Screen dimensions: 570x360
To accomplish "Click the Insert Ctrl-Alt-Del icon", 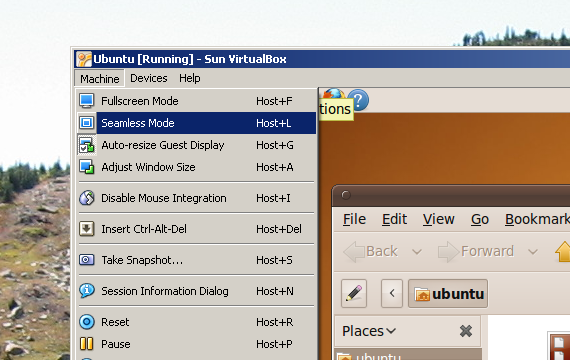I will (x=87, y=229).
